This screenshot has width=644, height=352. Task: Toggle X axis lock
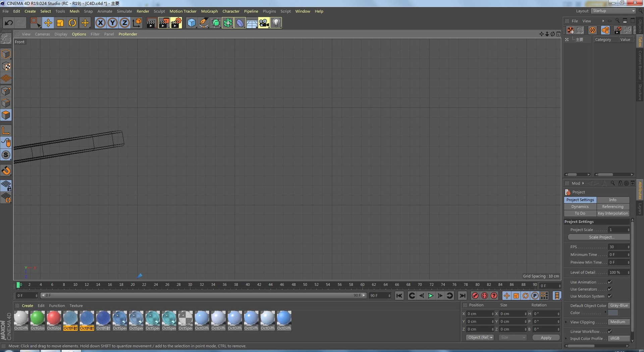(x=100, y=23)
